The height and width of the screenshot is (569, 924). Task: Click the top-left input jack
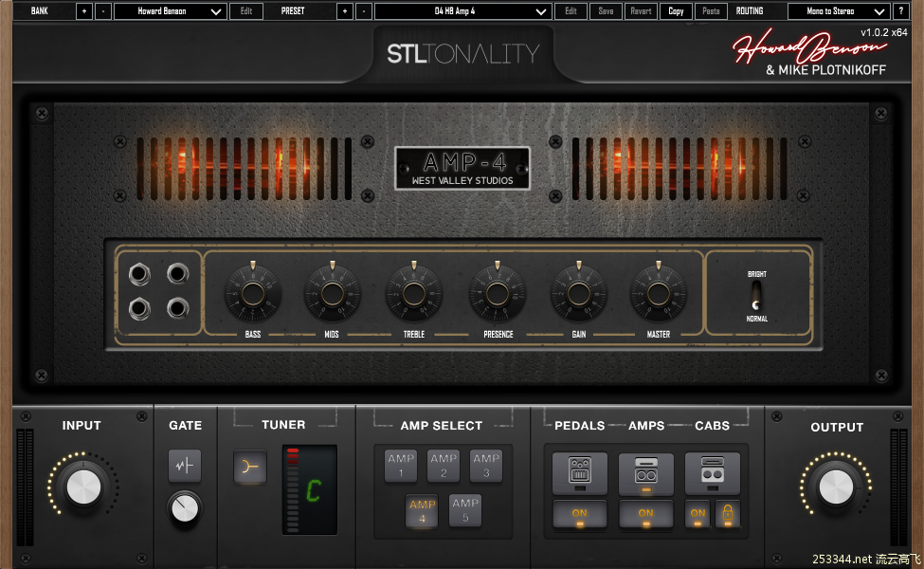pos(139,274)
